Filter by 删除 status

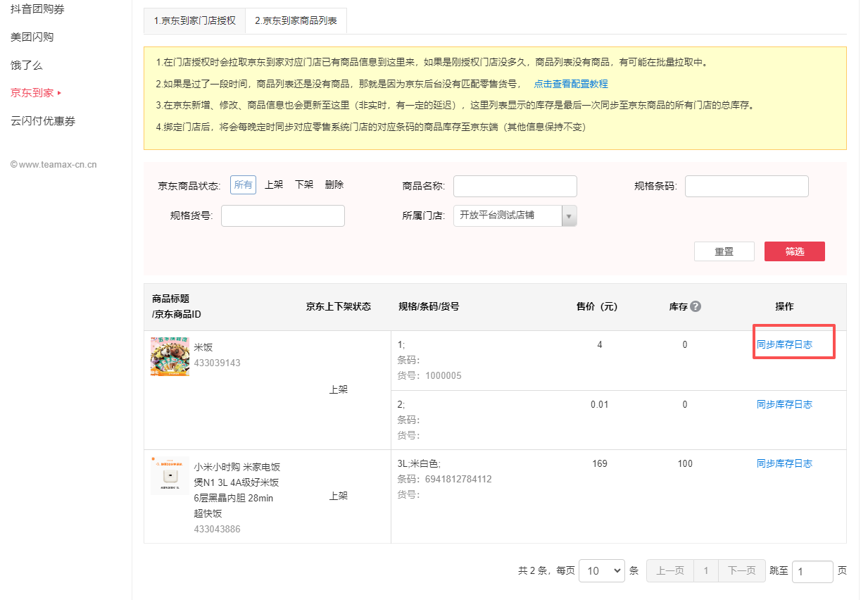coord(334,185)
